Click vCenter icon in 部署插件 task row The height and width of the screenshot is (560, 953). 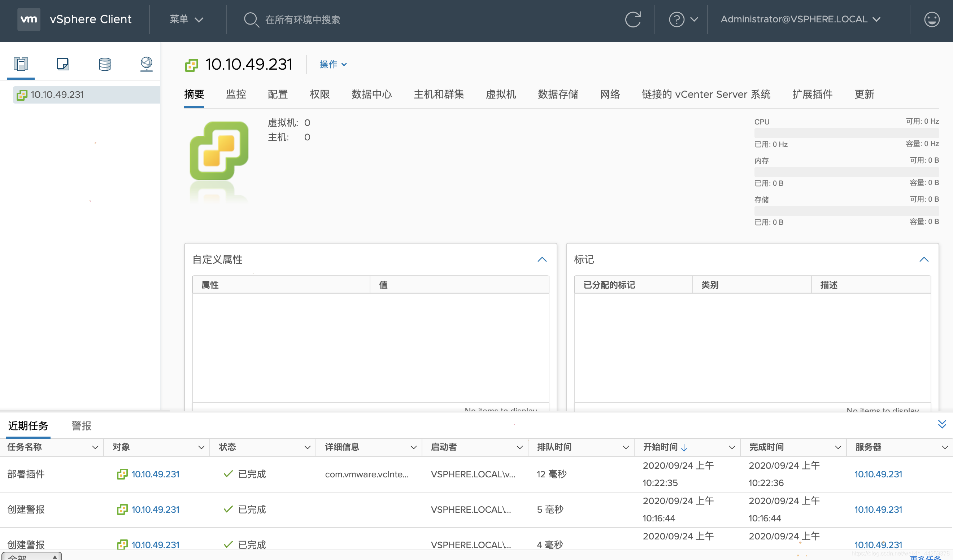tap(122, 474)
